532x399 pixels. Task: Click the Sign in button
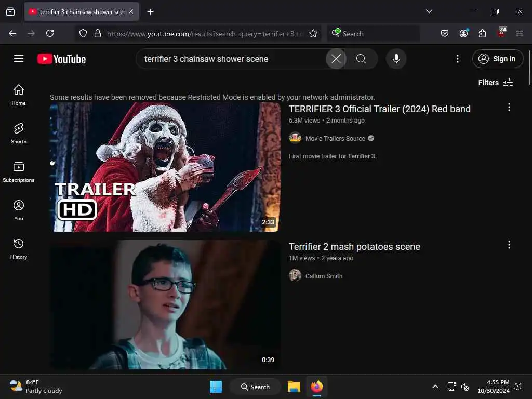[x=498, y=59]
